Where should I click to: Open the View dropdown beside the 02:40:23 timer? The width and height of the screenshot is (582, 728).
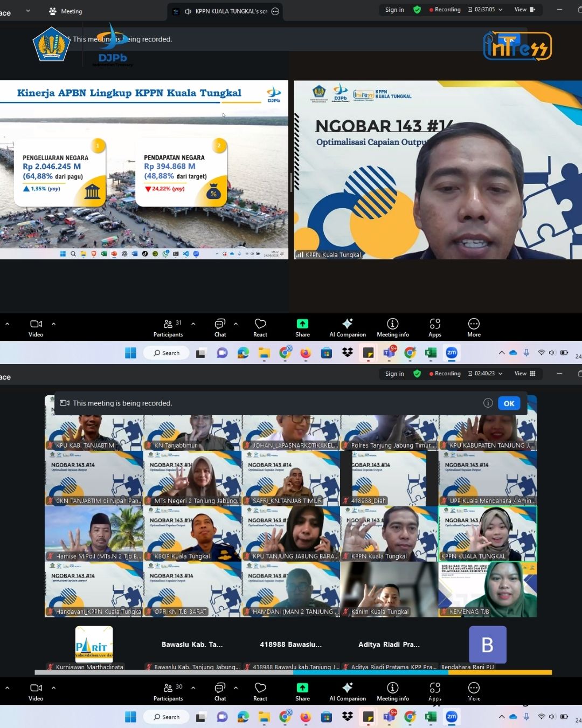(x=524, y=374)
